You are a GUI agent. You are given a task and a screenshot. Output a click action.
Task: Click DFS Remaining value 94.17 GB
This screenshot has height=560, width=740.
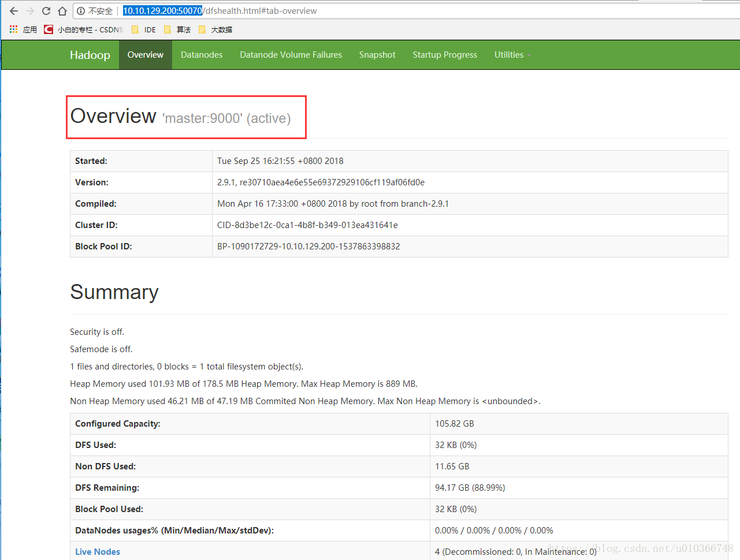470,488
